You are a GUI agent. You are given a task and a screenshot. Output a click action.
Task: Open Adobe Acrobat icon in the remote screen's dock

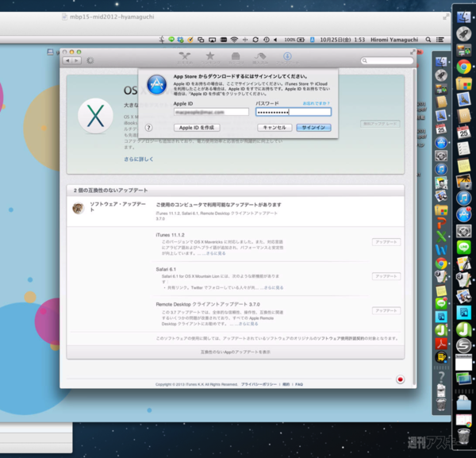point(441,344)
